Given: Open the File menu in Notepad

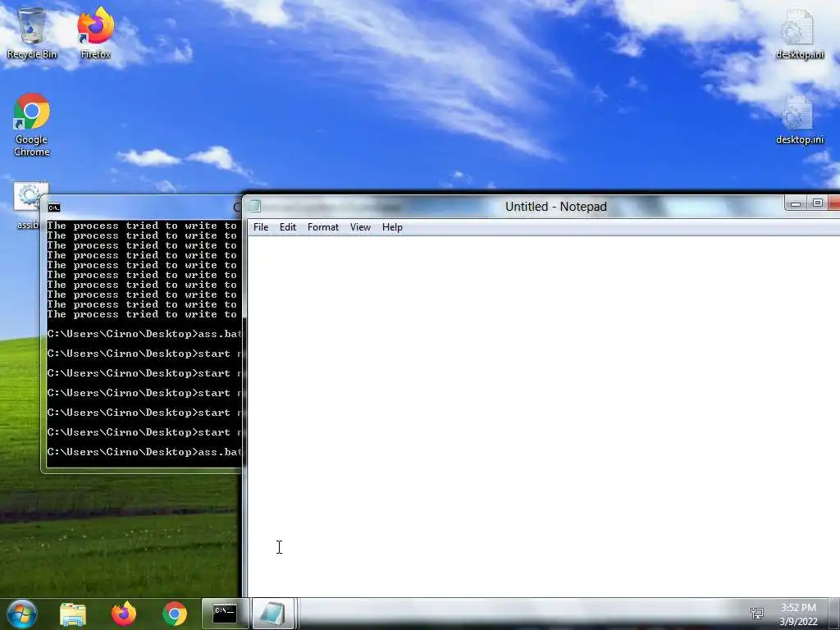Looking at the screenshot, I should (261, 227).
